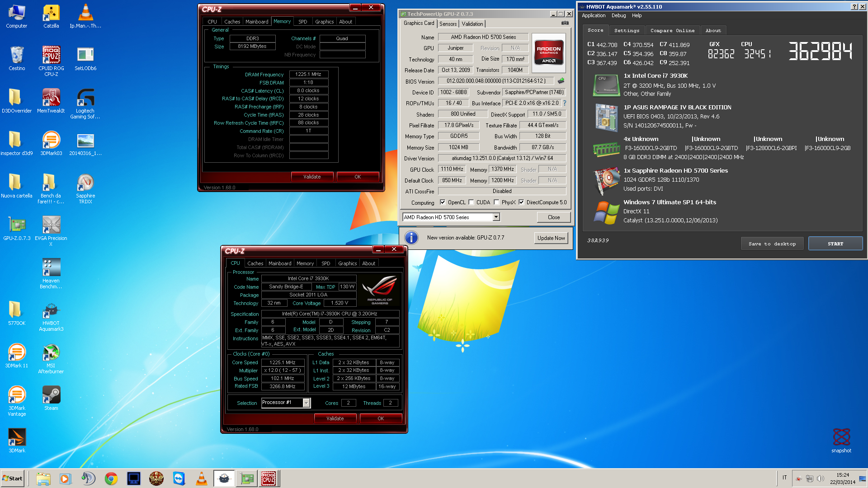Open Steam desktop shortcut
Screen dimensions: 868x488
(51, 399)
